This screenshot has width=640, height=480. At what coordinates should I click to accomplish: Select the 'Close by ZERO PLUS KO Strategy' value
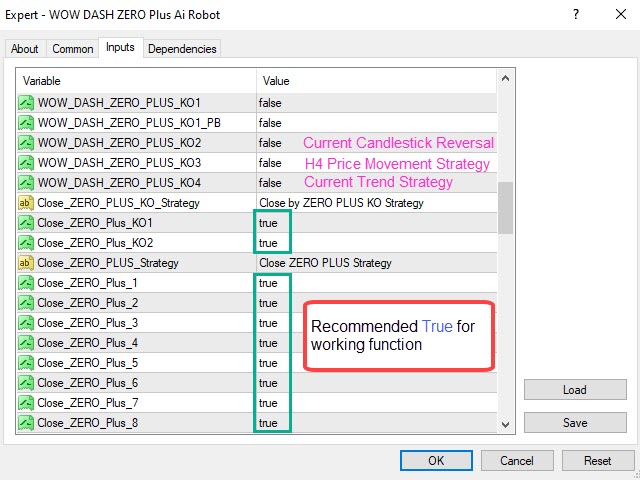coord(342,203)
